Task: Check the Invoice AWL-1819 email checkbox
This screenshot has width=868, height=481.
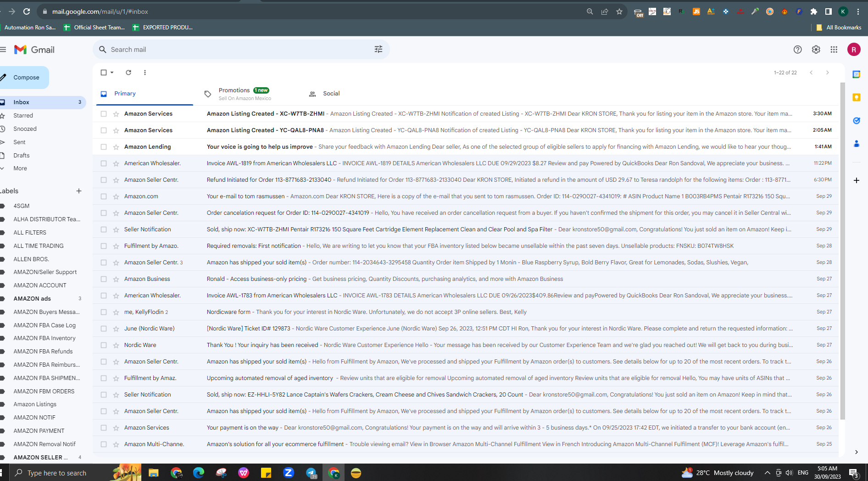Action: 104,163
